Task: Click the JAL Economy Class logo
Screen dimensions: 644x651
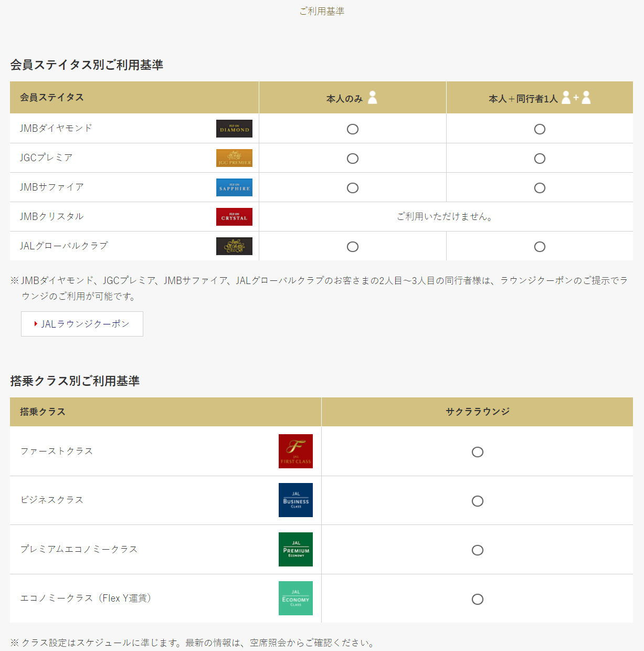Action: coord(295,598)
